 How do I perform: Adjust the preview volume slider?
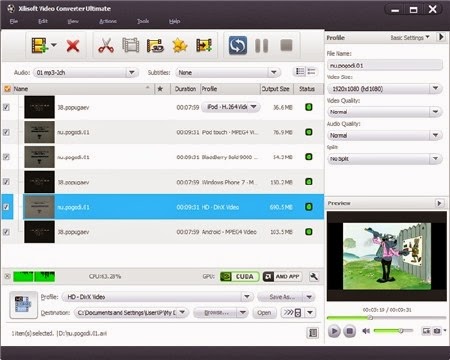(x=393, y=331)
